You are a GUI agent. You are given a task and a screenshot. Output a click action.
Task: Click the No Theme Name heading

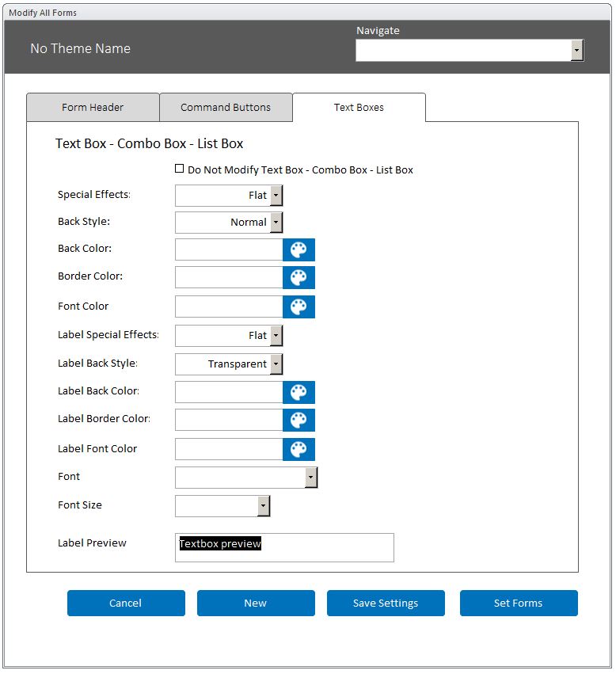point(81,48)
